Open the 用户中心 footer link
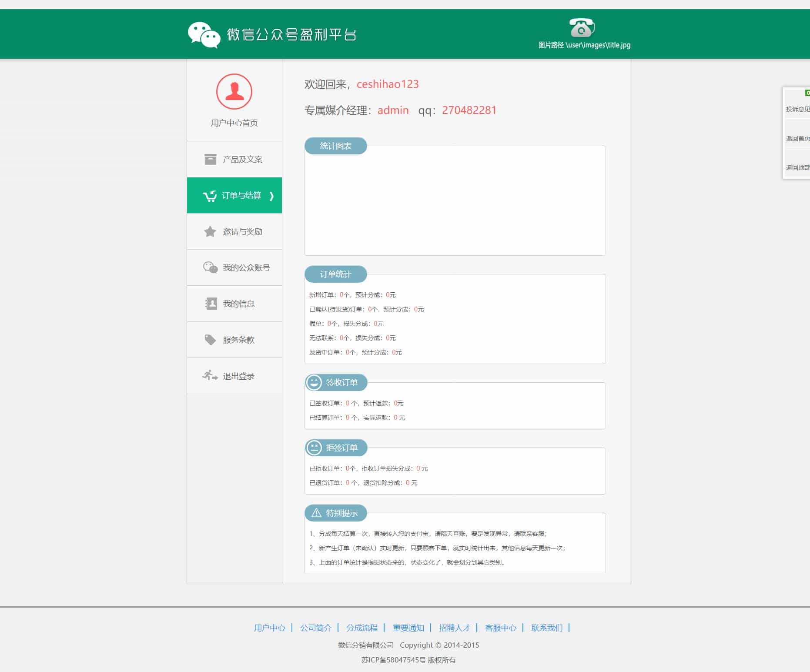The image size is (810, 672). click(x=270, y=628)
